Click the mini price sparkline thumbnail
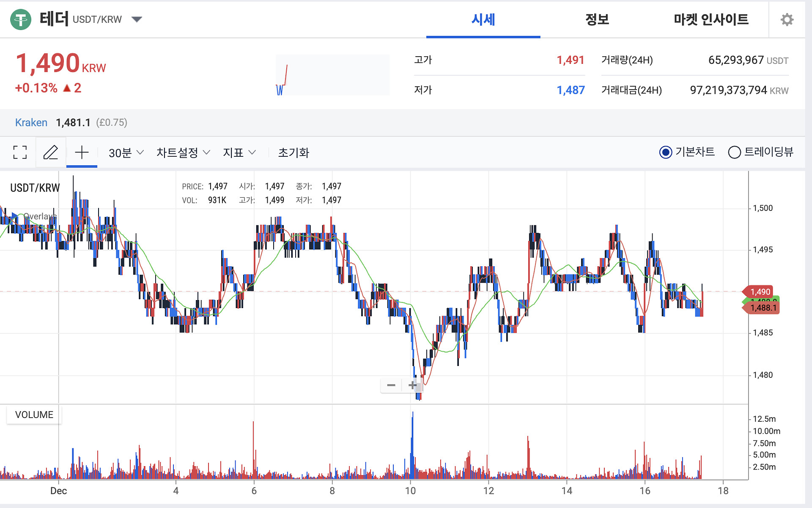This screenshot has width=812, height=508. (332, 75)
